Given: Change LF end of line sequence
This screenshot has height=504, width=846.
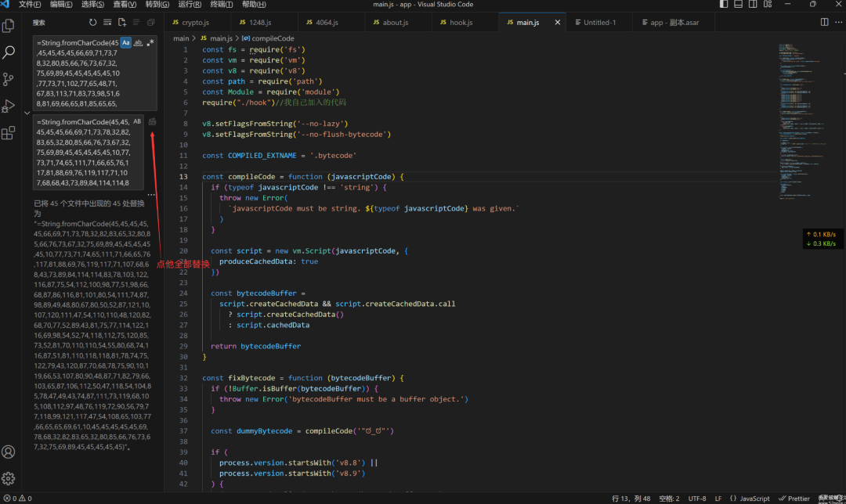Looking at the screenshot, I should point(718,499).
